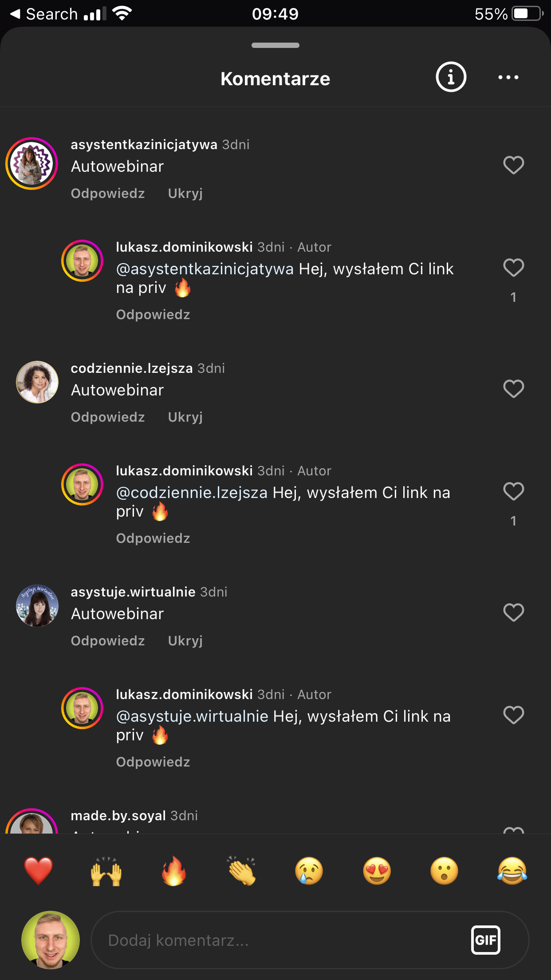The height and width of the screenshot is (980, 551).
Task: Open lukasz.dominikowski's Autor profile
Action: click(x=185, y=247)
